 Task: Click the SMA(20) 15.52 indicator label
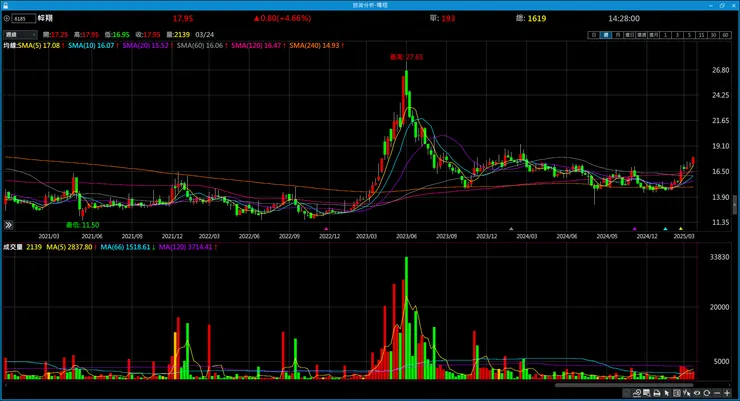[x=145, y=46]
